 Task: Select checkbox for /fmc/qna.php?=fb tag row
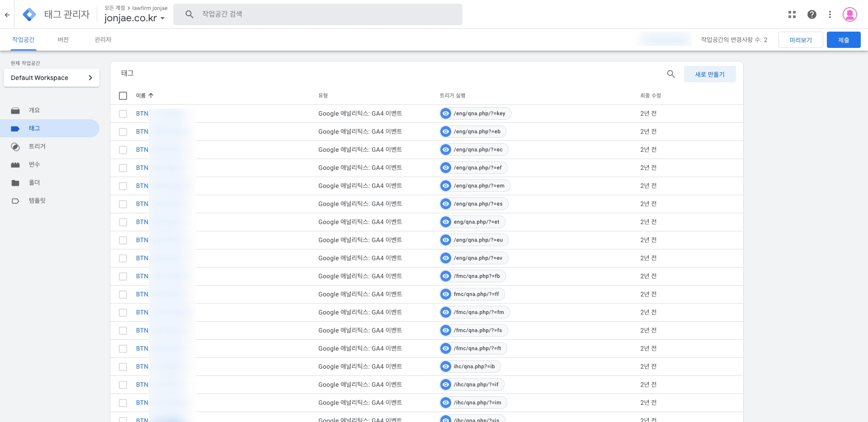point(123,277)
